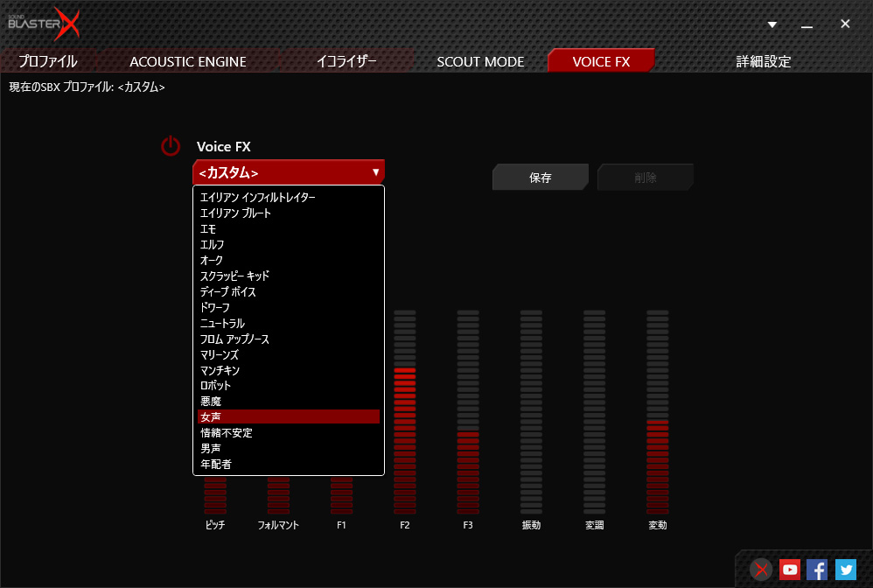Click the 保存 button
This screenshot has width=873, height=588.
(540, 178)
